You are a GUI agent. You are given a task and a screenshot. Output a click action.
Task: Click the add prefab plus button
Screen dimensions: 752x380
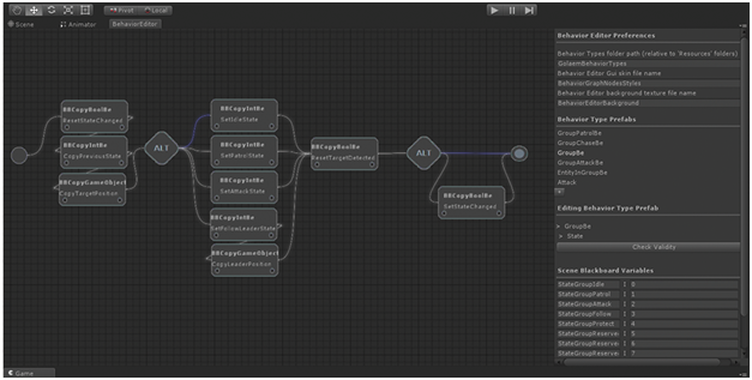click(559, 191)
